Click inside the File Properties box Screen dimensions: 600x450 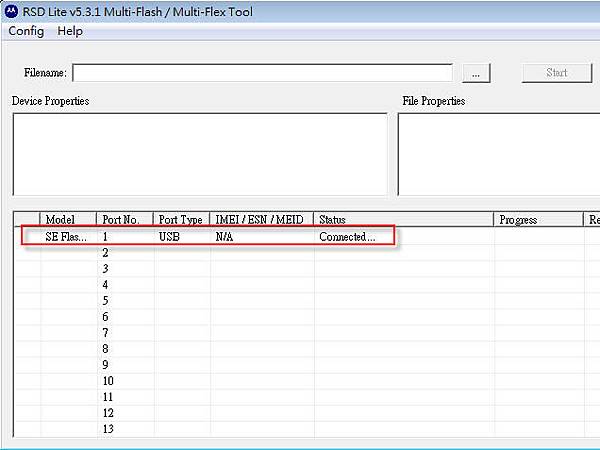(499, 154)
